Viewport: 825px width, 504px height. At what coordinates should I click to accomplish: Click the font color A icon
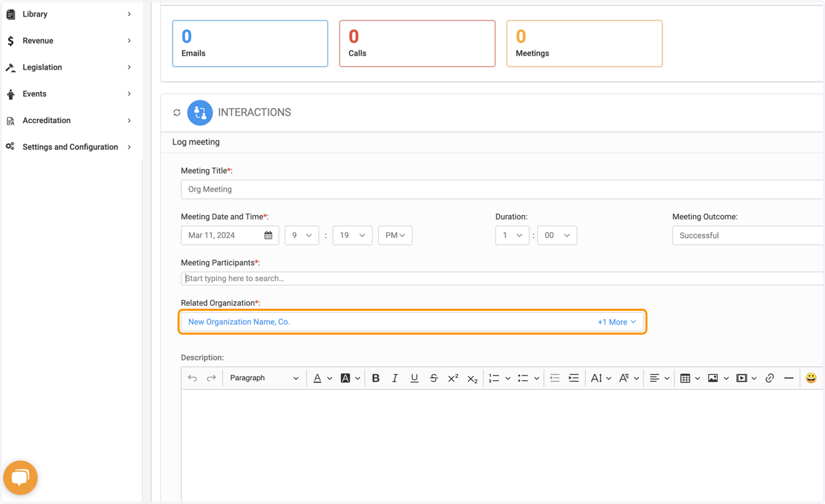tap(317, 378)
